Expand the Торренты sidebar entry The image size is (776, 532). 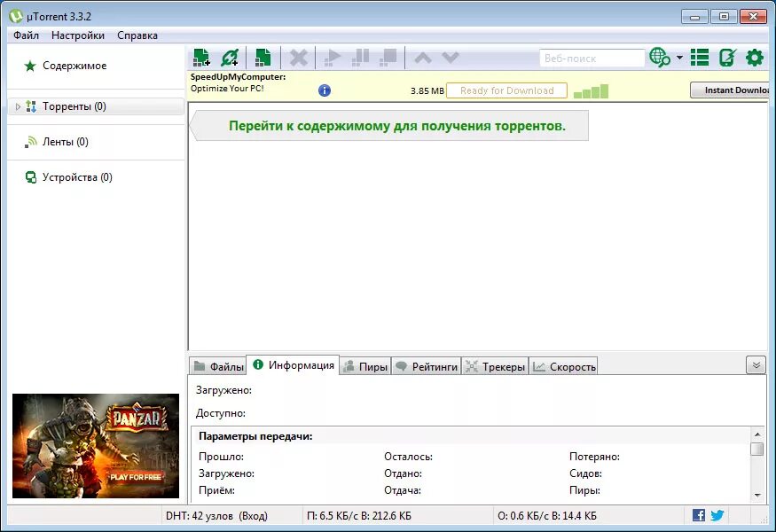[17, 106]
